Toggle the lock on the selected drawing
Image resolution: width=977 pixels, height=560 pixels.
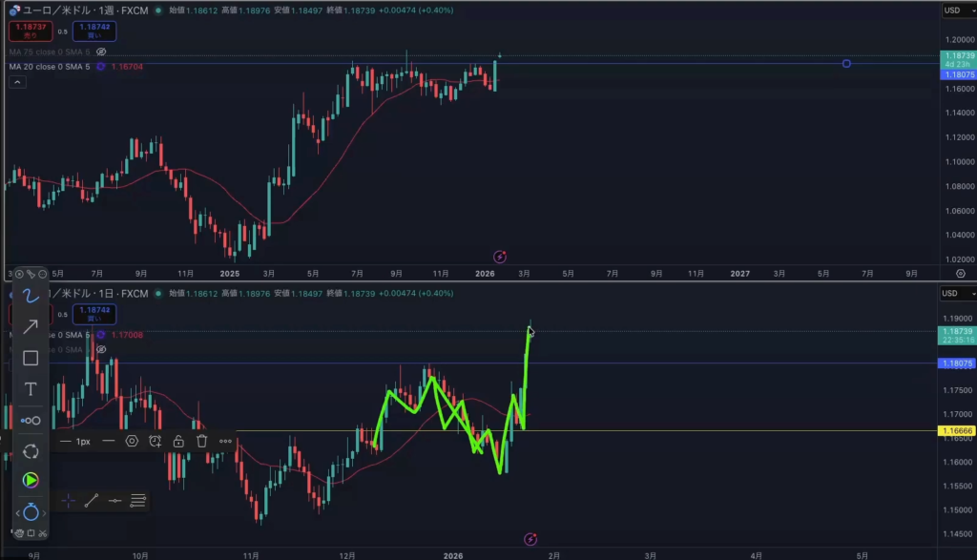click(178, 441)
